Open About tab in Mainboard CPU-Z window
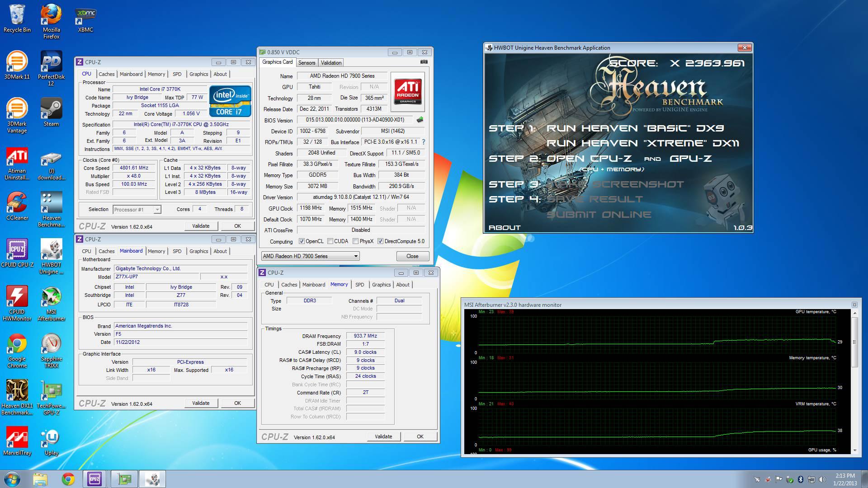 point(220,251)
